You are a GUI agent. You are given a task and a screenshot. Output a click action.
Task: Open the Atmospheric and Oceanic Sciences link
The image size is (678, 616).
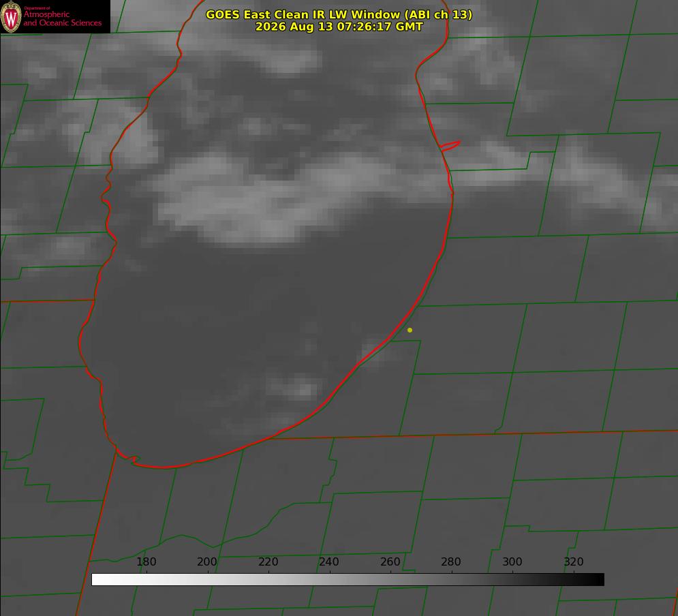pos(62,18)
